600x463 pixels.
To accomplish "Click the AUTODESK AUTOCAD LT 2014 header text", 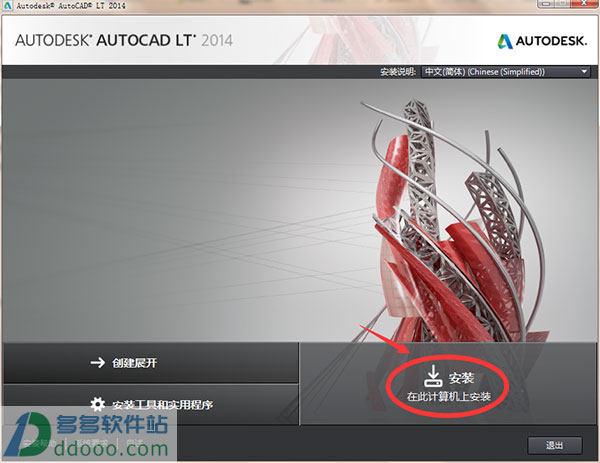I will pos(124,41).
